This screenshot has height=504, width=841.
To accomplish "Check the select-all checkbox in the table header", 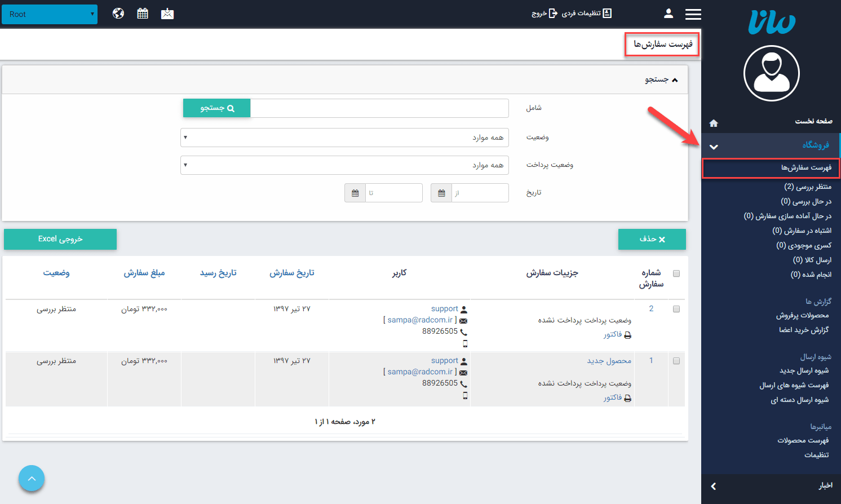I will pos(676,273).
